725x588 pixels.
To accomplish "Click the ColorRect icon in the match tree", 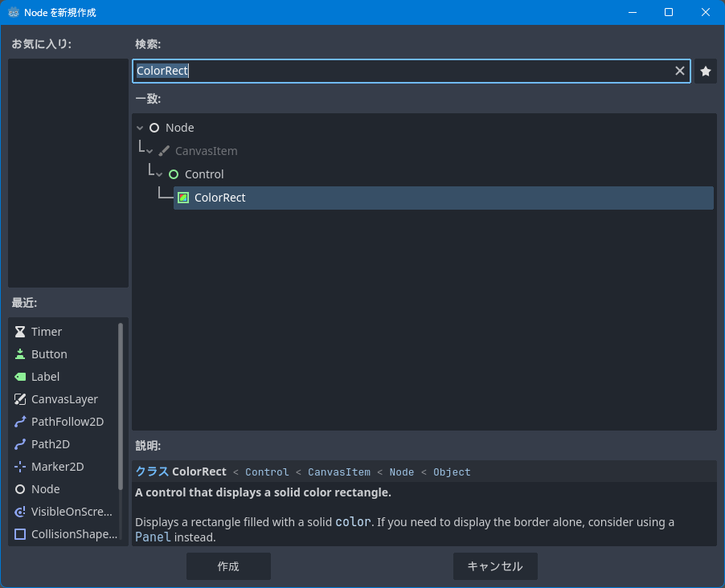I will pyautogui.click(x=183, y=198).
